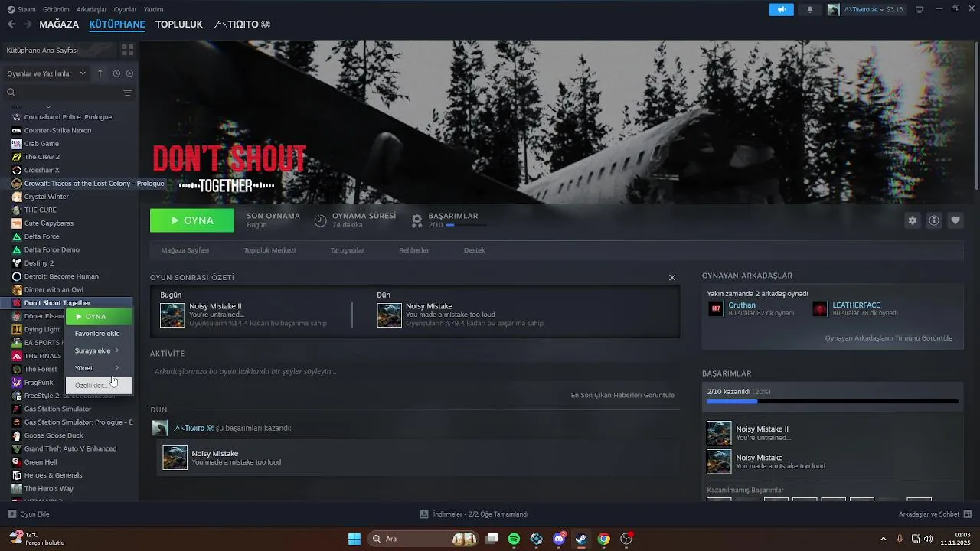This screenshot has width=980, height=551.
Task: Click the Task View taskbar icon
Action: click(x=492, y=539)
